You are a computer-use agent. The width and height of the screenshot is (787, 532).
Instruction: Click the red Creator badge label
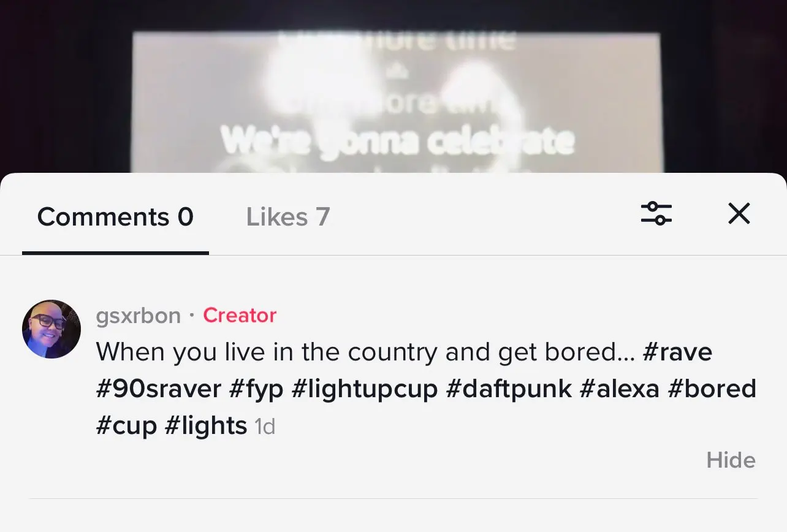click(x=240, y=316)
